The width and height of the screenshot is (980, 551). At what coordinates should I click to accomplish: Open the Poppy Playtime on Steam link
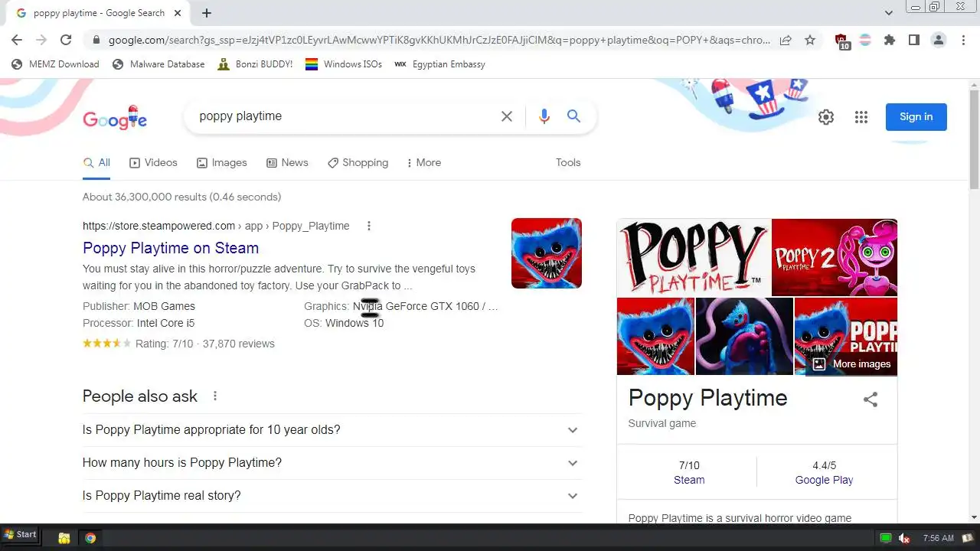tap(171, 248)
